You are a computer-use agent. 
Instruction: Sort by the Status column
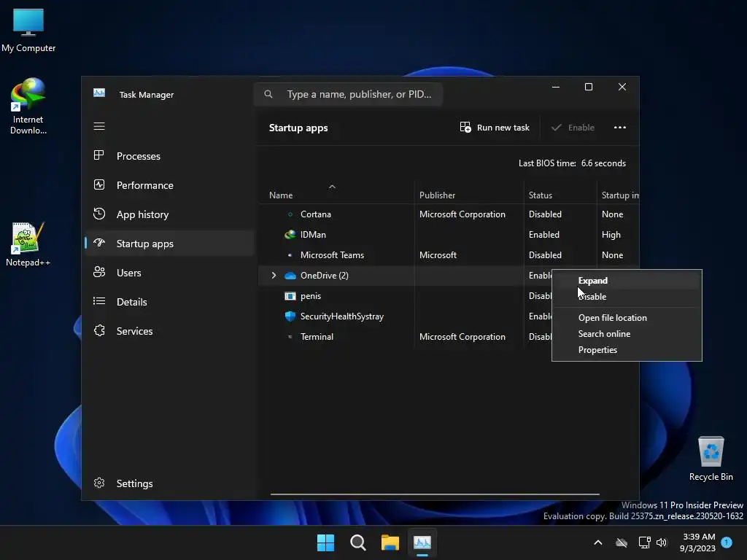560,195
